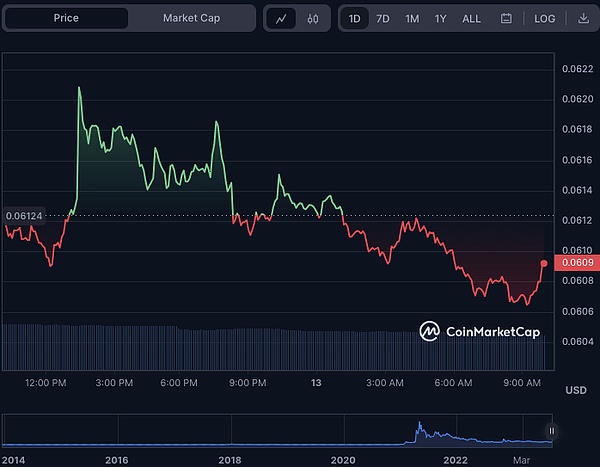The height and width of the screenshot is (467, 600).
Task: Toggle LOG scale on chart
Action: (x=545, y=18)
